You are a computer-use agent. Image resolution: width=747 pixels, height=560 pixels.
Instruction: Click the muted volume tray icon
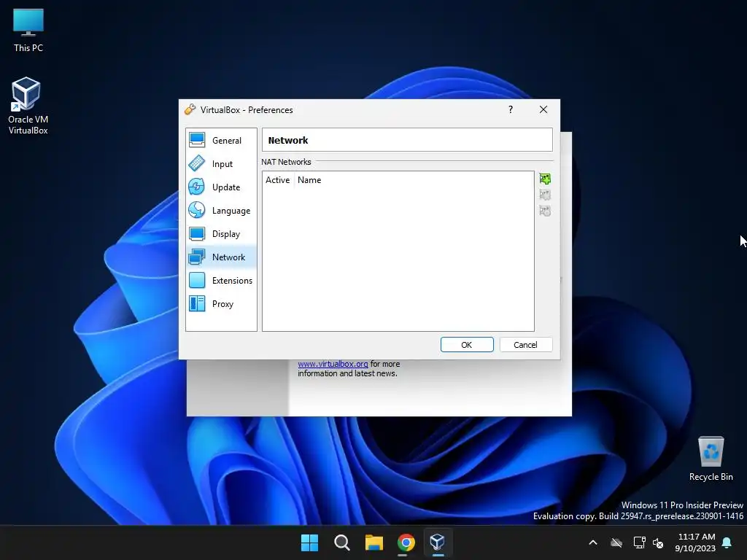(659, 542)
